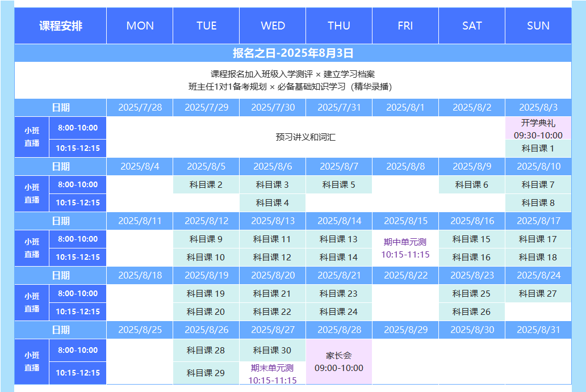Screen dimensions: 586x392
Task: Click 科目课 23 on Thursday 8/21
Action: click(x=339, y=294)
